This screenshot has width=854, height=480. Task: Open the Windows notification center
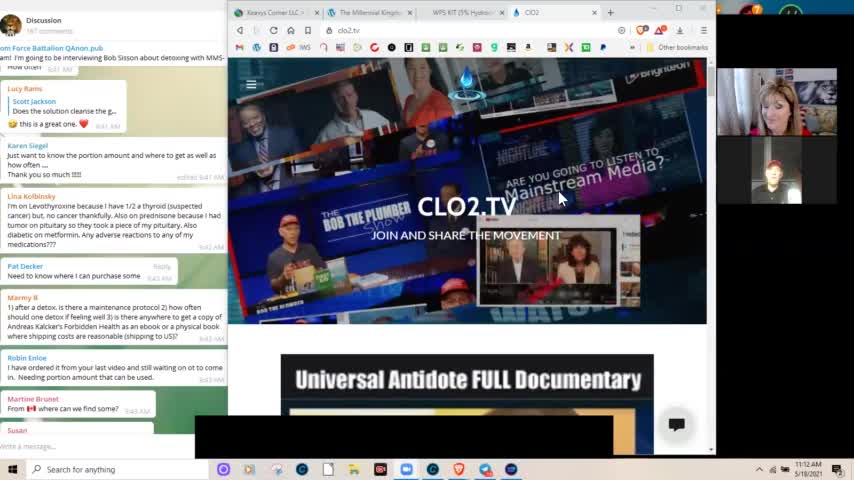[x=838, y=469]
